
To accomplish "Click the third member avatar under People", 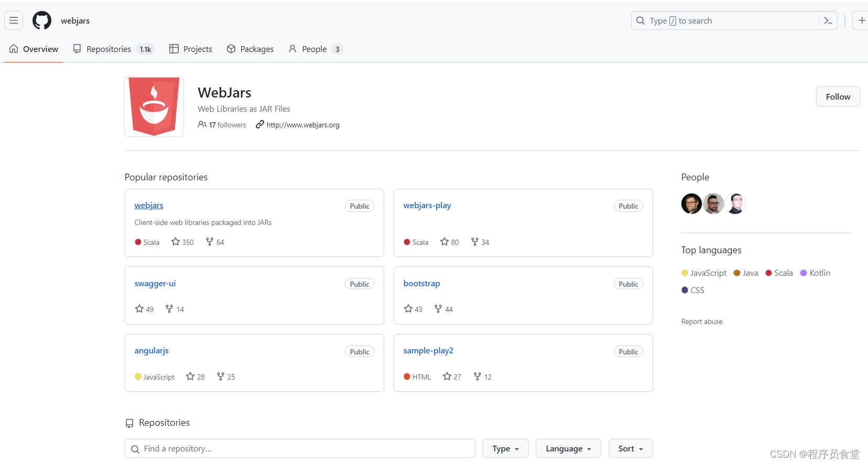I will pyautogui.click(x=735, y=203).
